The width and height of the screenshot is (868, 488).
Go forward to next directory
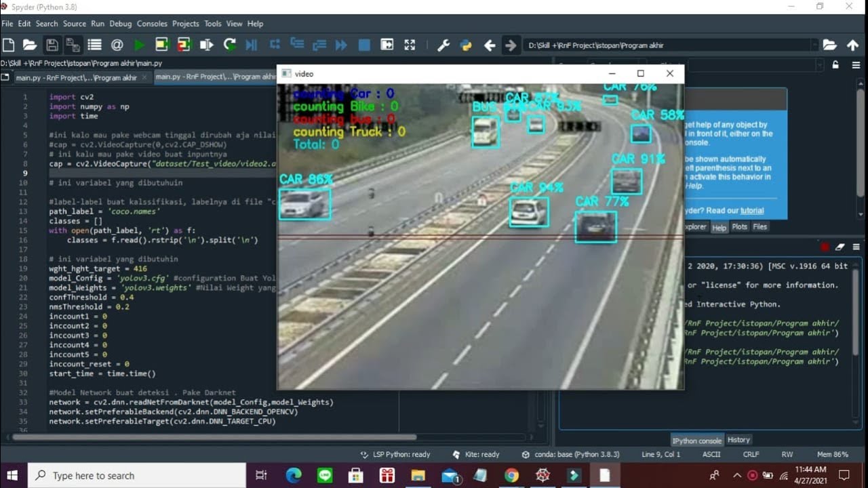coord(510,45)
